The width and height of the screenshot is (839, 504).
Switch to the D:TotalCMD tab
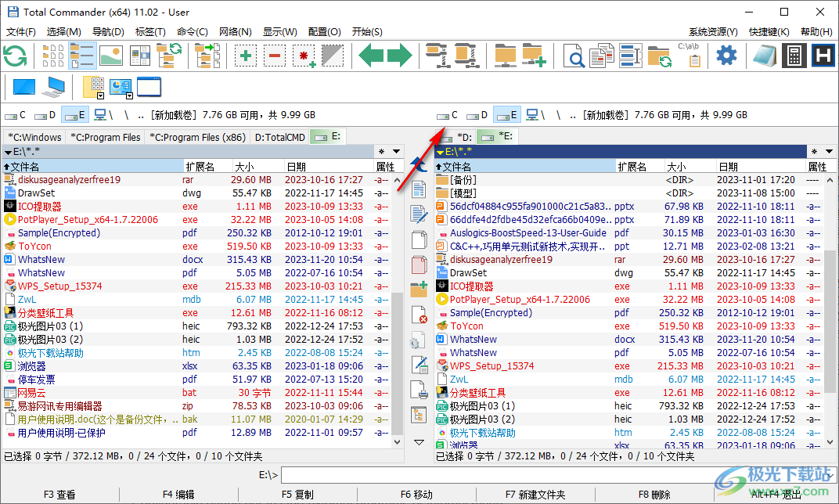point(280,137)
